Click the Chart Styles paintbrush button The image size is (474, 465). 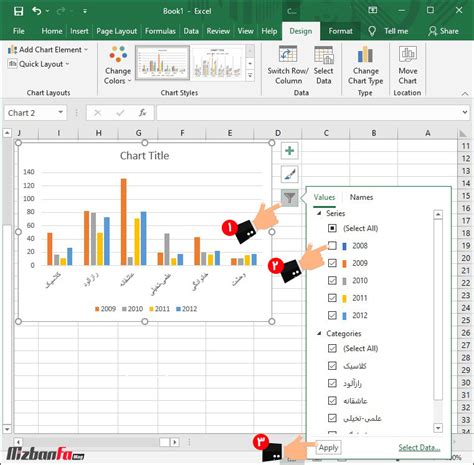pos(289,174)
